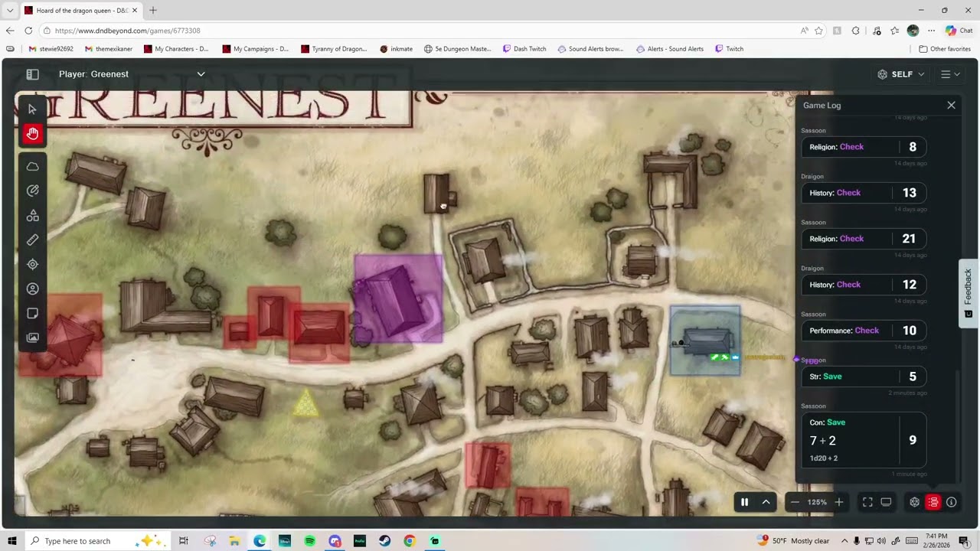Close the Game Log panel
This screenshot has height=551, width=980.
pos(951,105)
